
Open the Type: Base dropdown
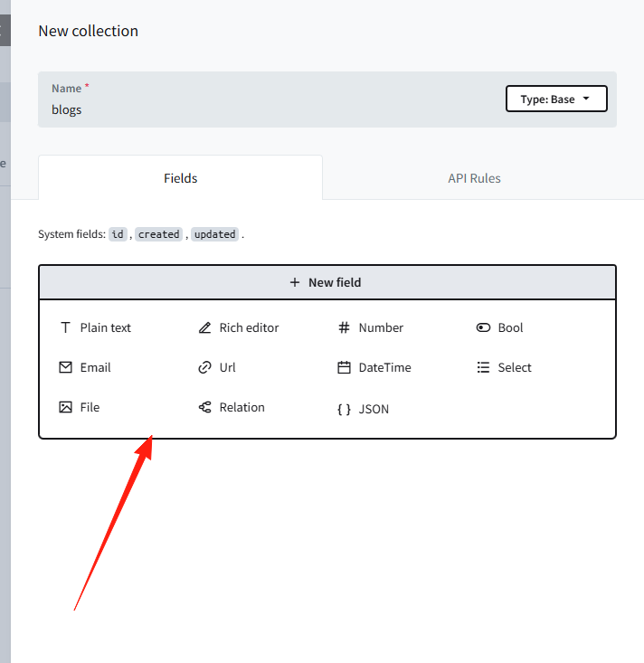pyautogui.click(x=556, y=99)
